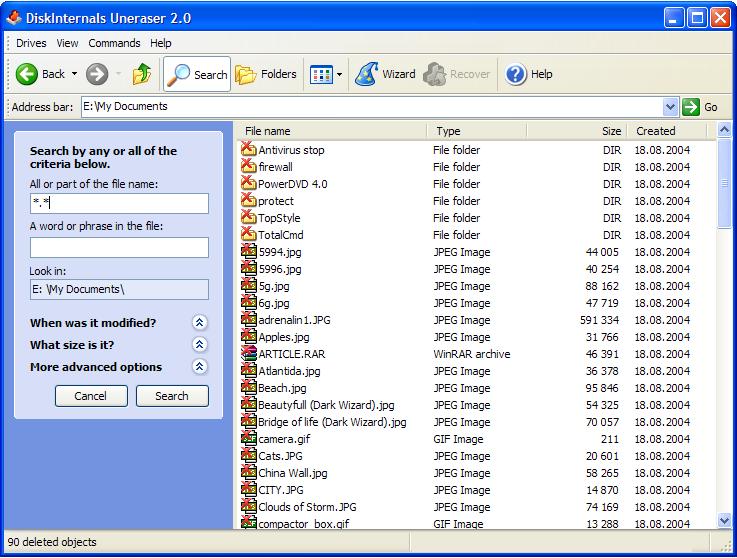Select the 6g.jpg file icon

[248, 302]
